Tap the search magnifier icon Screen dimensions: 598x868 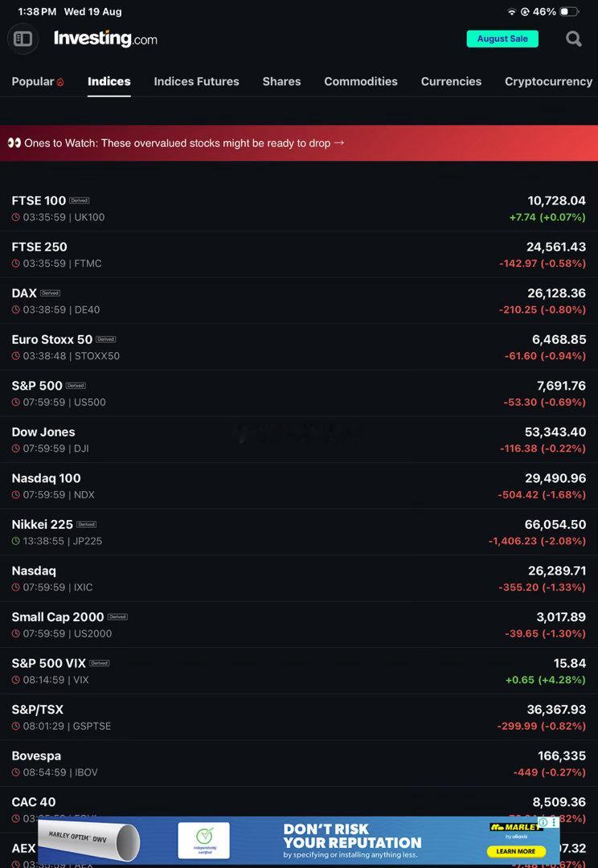[574, 39]
